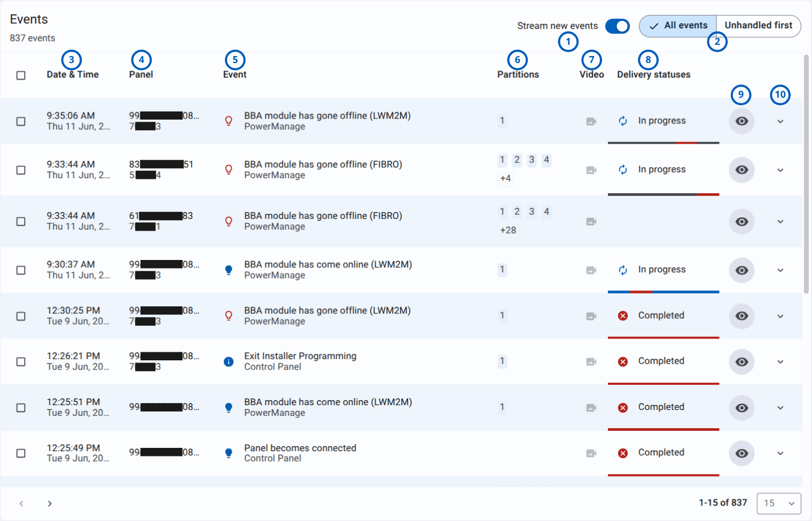Click the Video column header
This screenshot has height=521, width=812.
(592, 75)
